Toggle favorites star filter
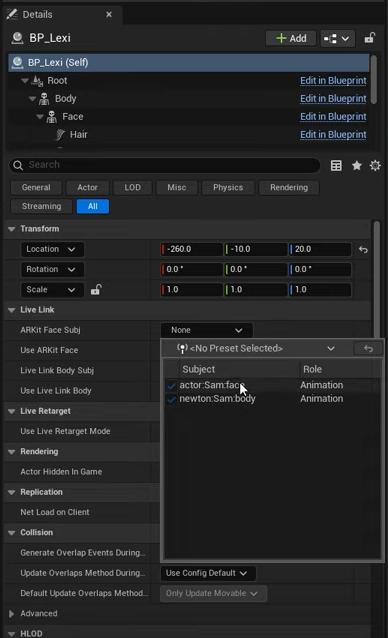Viewport: 388px width, 638px height. [357, 165]
